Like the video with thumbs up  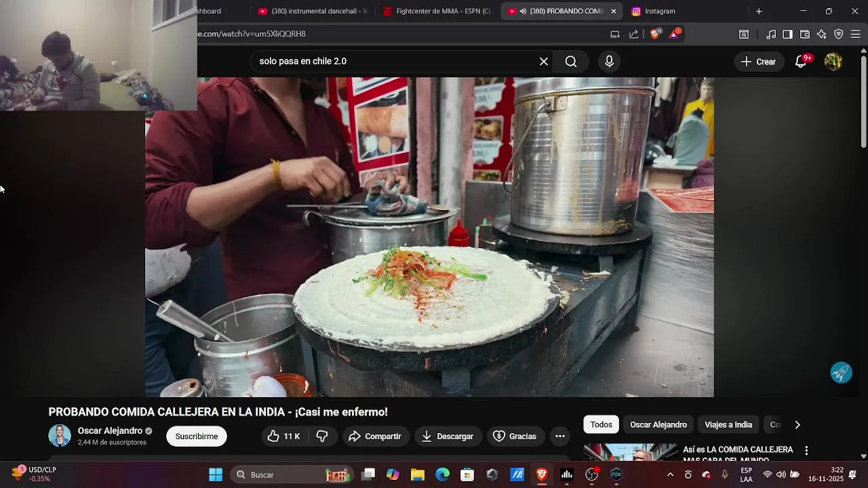tap(284, 436)
